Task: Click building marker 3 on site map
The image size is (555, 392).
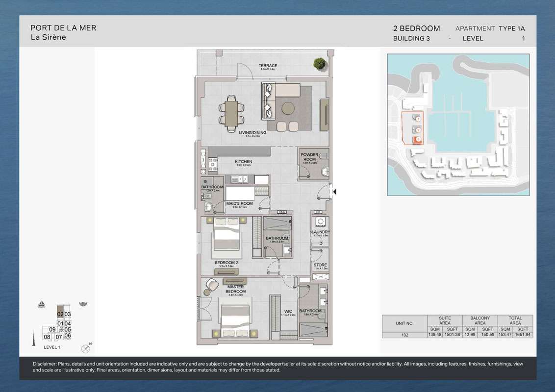Action: pyautogui.click(x=418, y=140)
